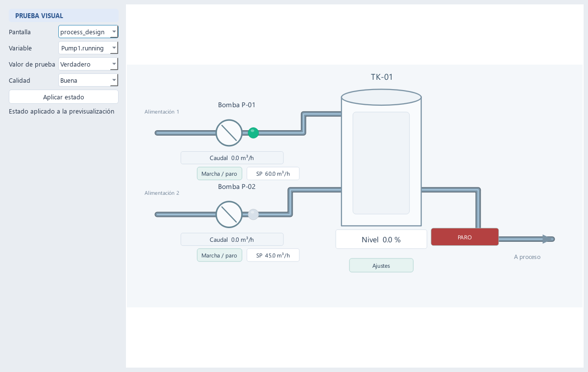Click the Bomba P-02 pump symbol
Screen dimensions: 588x372
pos(229,214)
